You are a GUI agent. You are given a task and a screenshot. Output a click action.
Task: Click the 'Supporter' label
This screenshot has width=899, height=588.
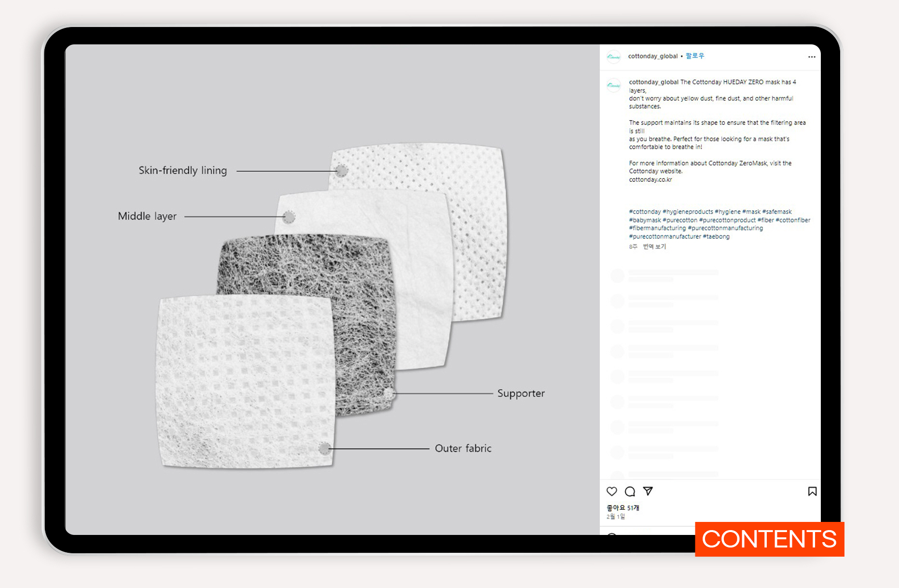coord(521,394)
